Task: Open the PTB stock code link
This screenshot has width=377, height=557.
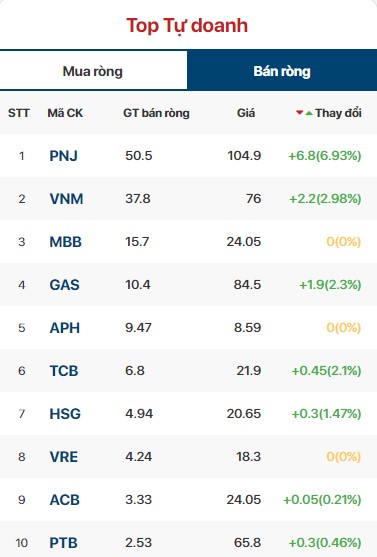Action: (64, 542)
